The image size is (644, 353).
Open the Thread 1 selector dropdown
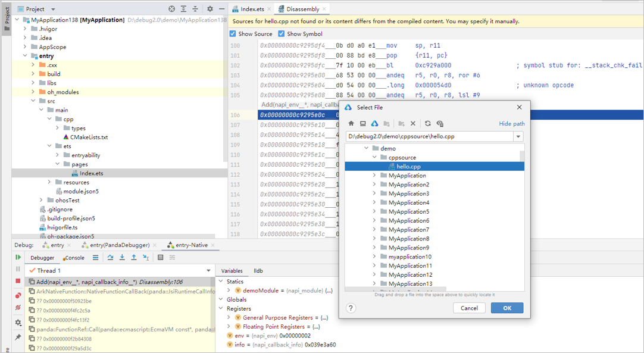tap(208, 271)
